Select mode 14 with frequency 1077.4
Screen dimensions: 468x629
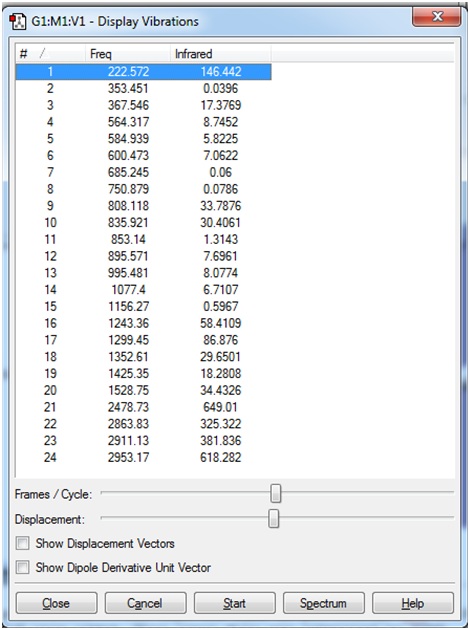(x=144, y=290)
